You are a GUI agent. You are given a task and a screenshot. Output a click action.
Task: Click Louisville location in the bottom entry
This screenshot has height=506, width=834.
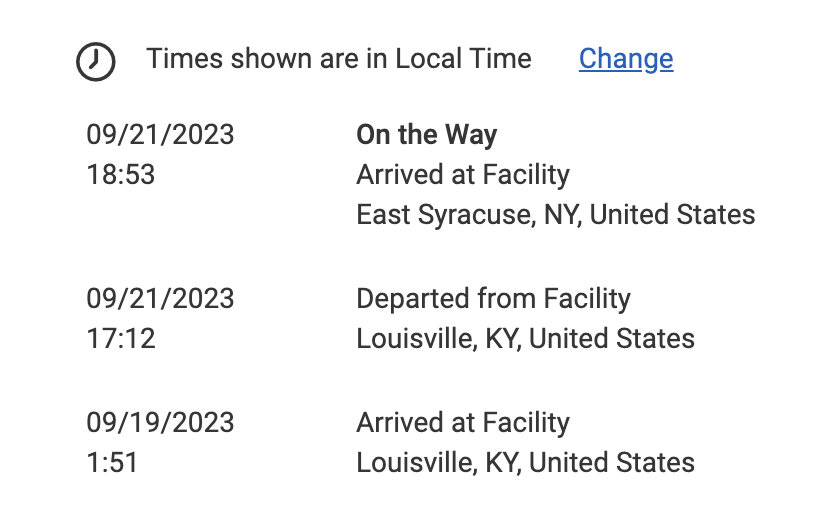click(x=525, y=462)
